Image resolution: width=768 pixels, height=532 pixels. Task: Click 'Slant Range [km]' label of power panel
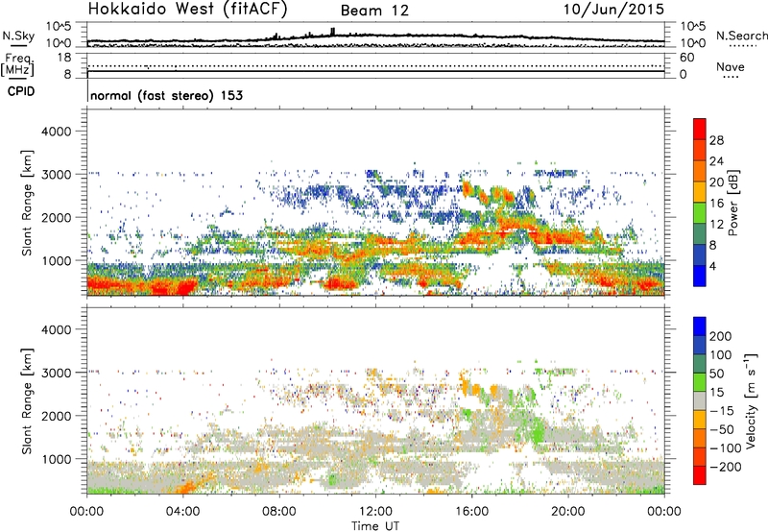(27, 203)
